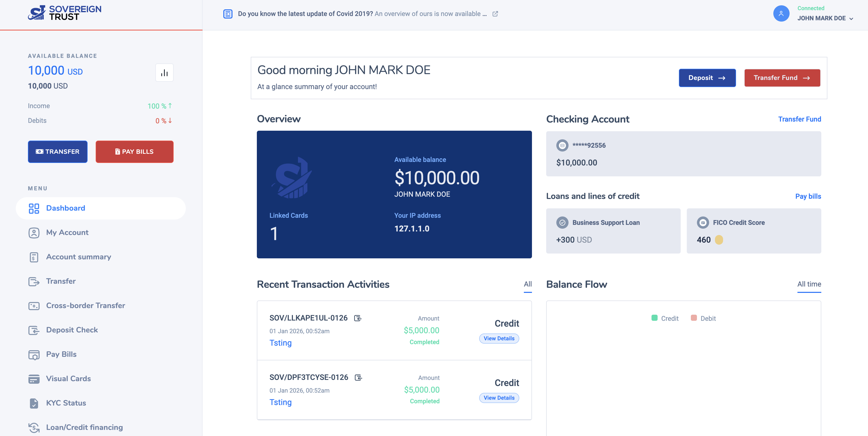This screenshot has height=436, width=868.
Task: Click the Cross-border Transfer sidebar icon
Action: click(34, 306)
